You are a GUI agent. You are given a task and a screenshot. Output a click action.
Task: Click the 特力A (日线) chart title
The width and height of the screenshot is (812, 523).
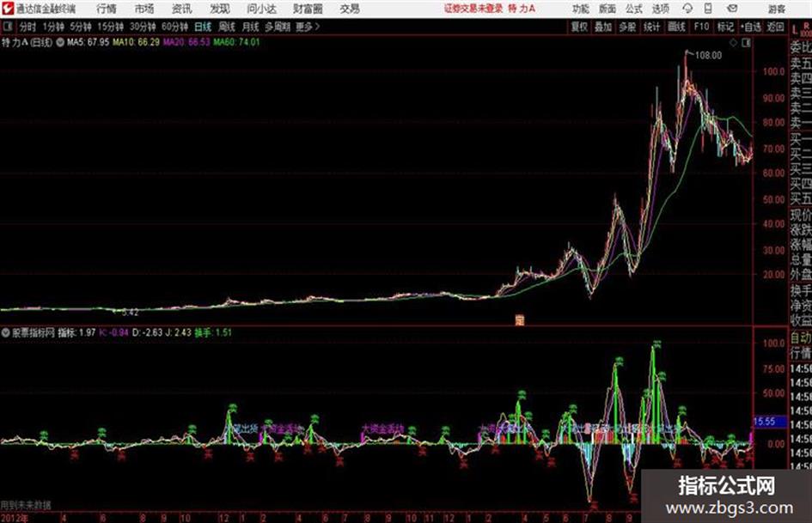coord(27,42)
